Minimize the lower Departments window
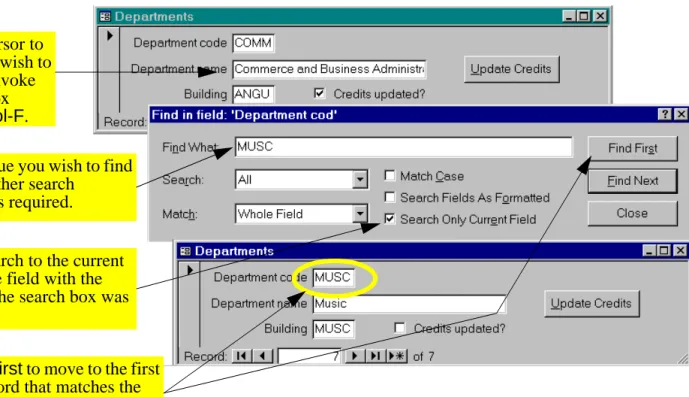This screenshot has height=397, width=689. pos(649,251)
